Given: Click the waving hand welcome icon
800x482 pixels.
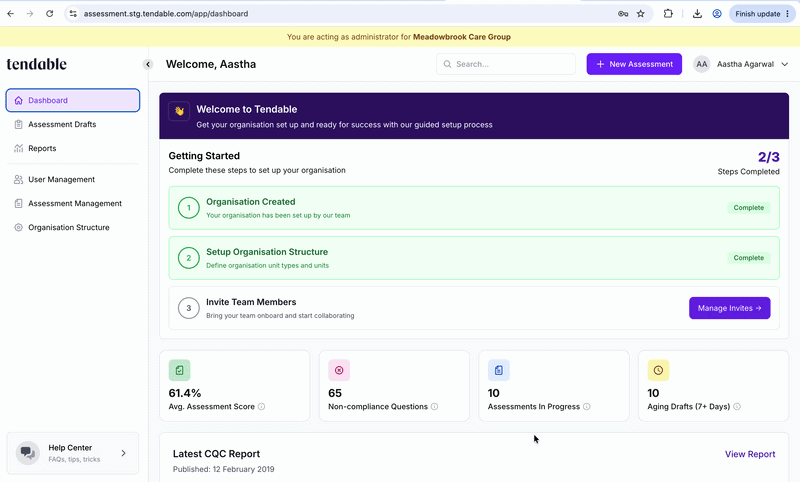Looking at the screenshot, I should (x=179, y=111).
